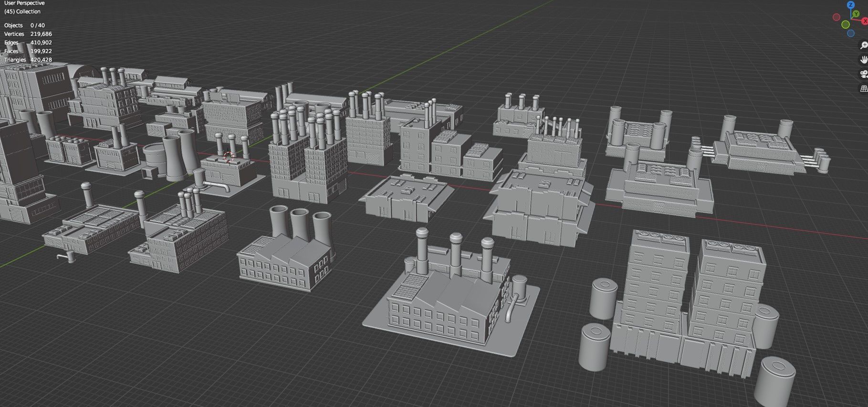The height and width of the screenshot is (407, 868).
Task: Click the '(45) Collection' label
Action: coord(22,11)
